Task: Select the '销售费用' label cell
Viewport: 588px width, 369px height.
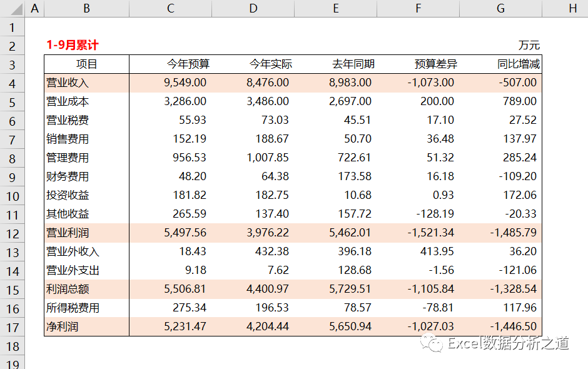Action: click(86, 139)
